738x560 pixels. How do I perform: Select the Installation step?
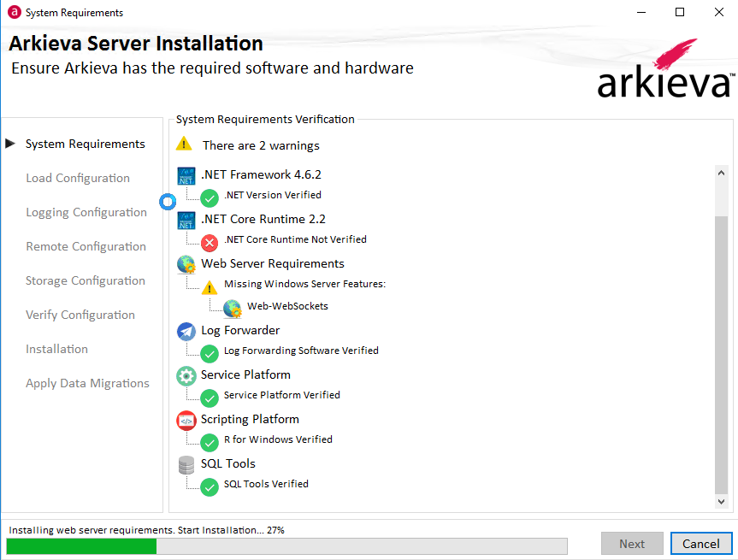[56, 349]
